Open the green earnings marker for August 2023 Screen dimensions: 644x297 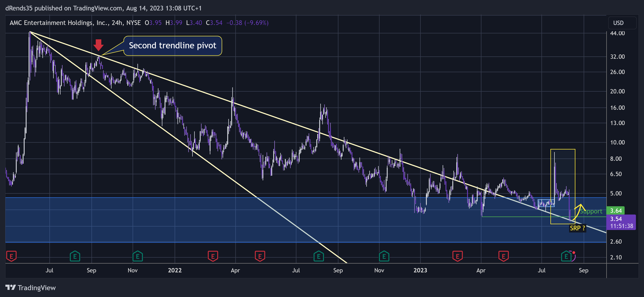(x=566, y=256)
